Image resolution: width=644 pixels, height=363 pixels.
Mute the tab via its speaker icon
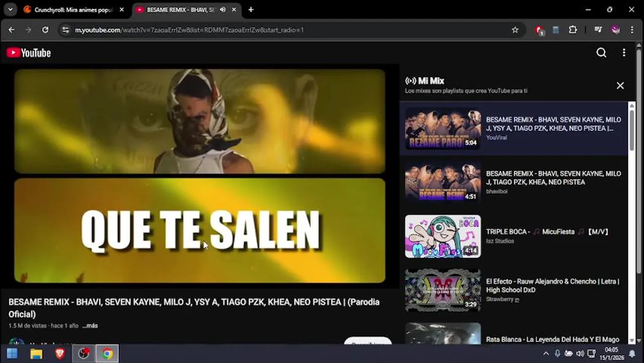point(223,10)
